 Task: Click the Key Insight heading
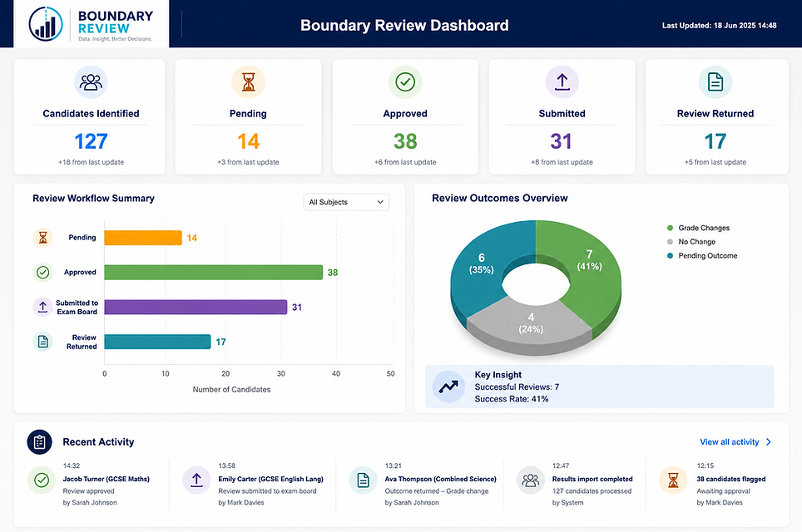coord(498,375)
